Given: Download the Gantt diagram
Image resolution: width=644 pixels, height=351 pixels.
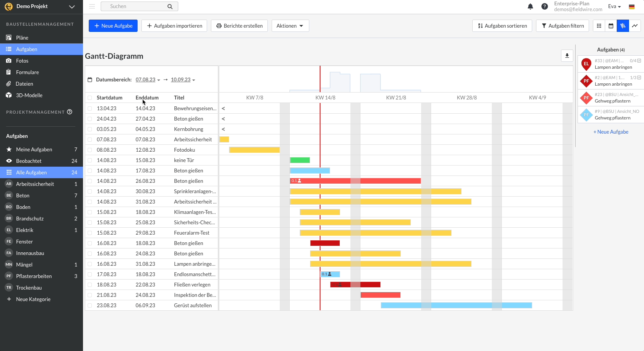Looking at the screenshot, I should pos(567,56).
